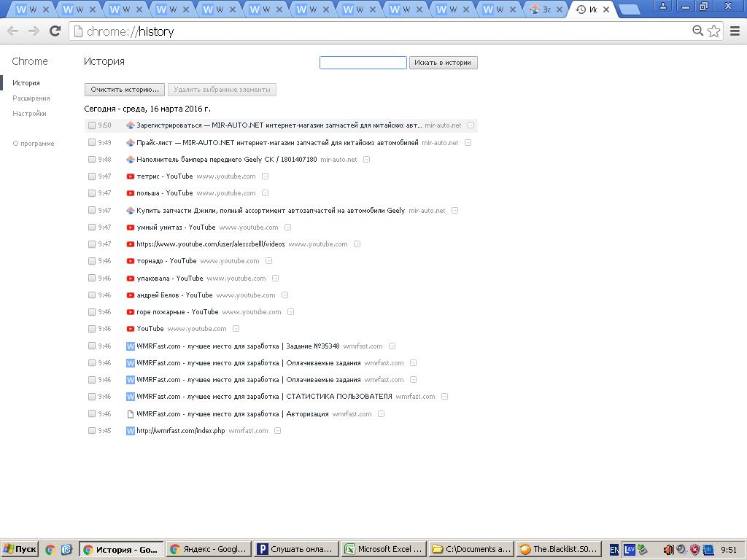Click the Удалить выбранные элементы button

point(222,90)
